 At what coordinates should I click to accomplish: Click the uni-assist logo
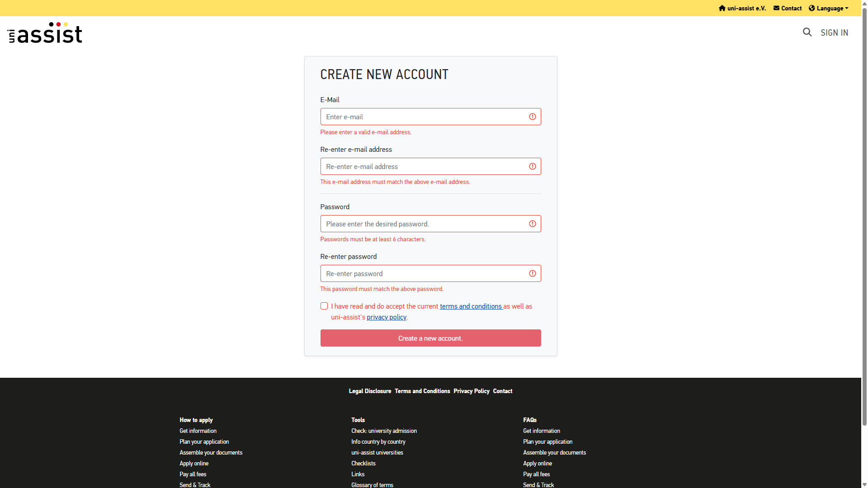45,33
